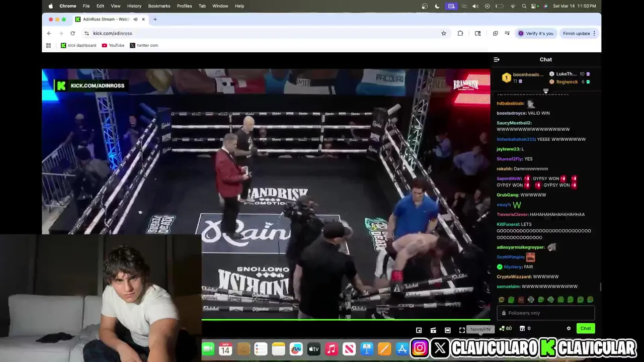Toggle fullscreen on the video player
This screenshot has height=362, width=644.
[462, 330]
